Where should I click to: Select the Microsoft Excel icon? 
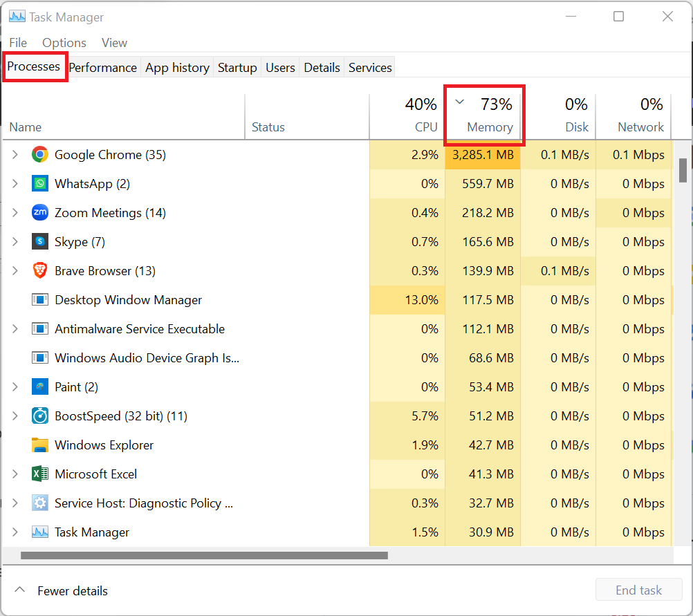click(x=39, y=474)
